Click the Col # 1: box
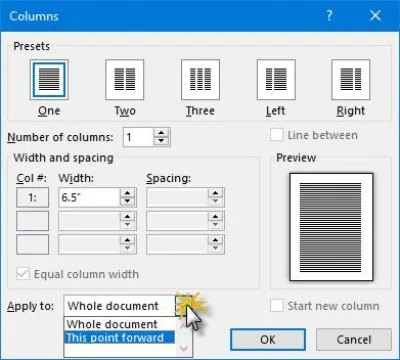The image size is (400, 360). tap(33, 197)
